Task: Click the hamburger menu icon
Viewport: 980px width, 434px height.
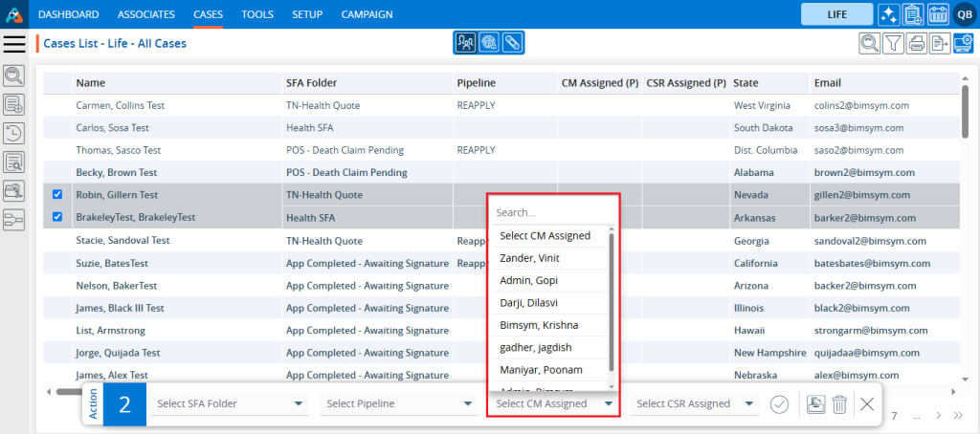Action: click(14, 43)
